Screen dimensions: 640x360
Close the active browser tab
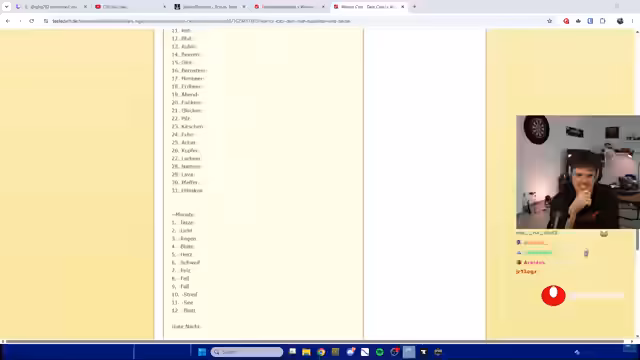click(402, 7)
